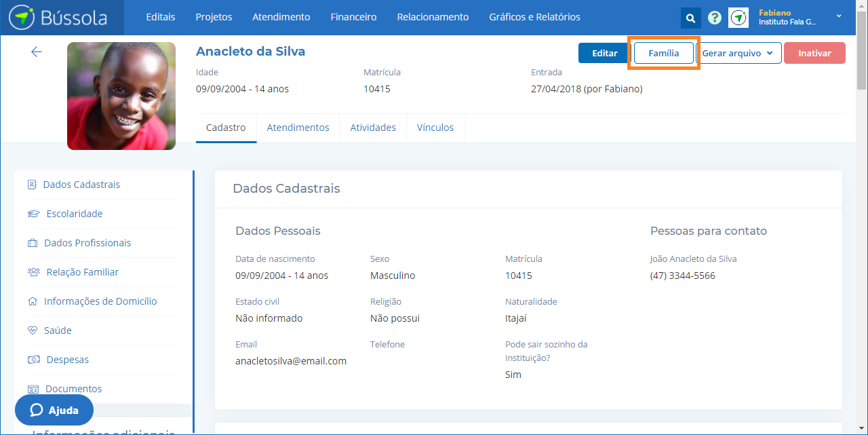This screenshot has width=868, height=435.
Task: Click the Documentos ID card icon
Action: click(x=33, y=389)
